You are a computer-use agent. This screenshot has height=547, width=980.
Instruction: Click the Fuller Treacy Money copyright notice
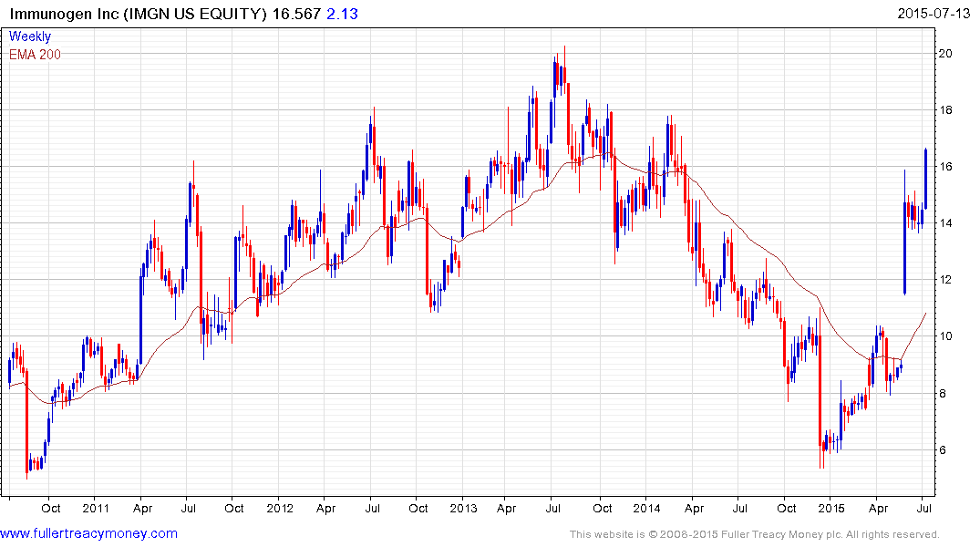tap(754, 534)
